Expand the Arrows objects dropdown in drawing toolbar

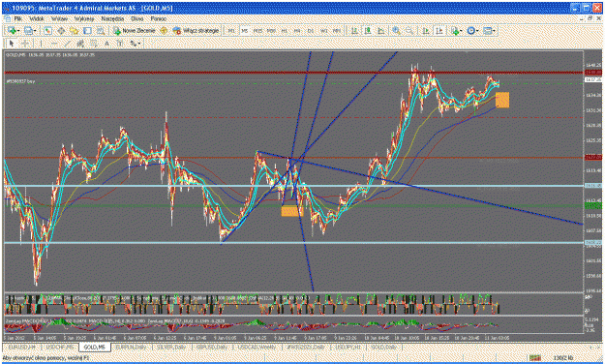click(139, 44)
